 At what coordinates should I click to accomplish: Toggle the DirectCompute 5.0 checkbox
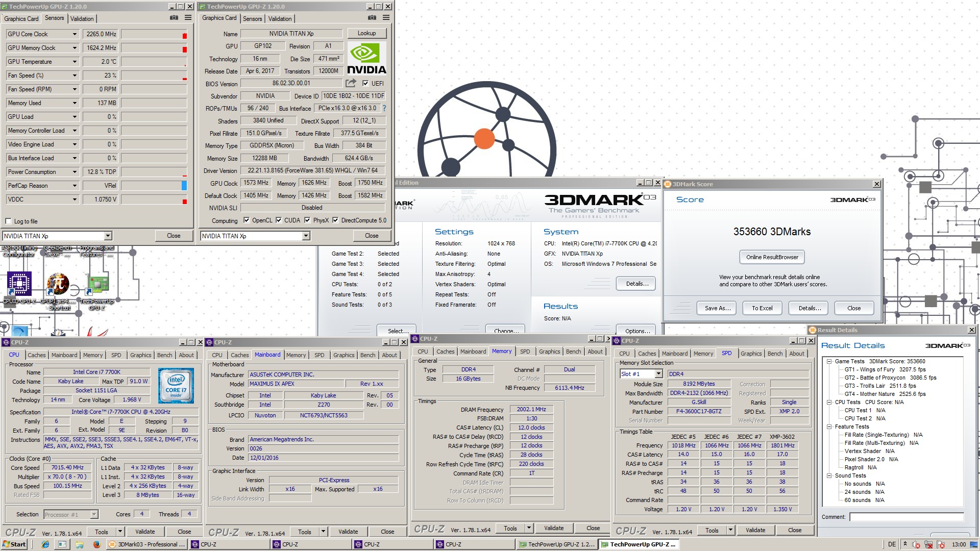pos(335,220)
